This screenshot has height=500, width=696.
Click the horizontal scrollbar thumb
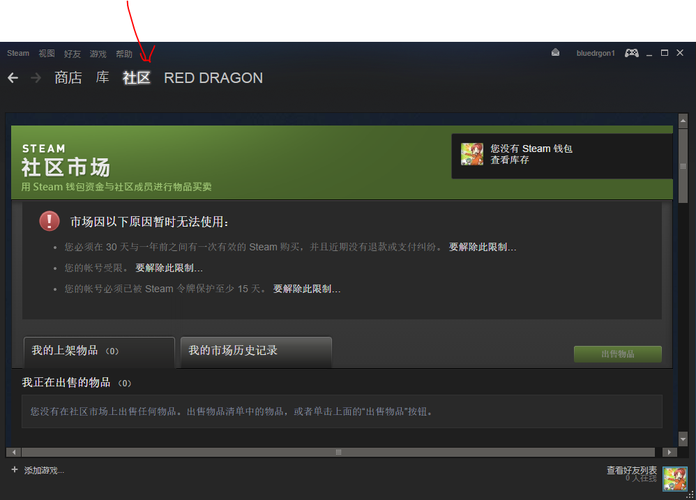pos(338,452)
